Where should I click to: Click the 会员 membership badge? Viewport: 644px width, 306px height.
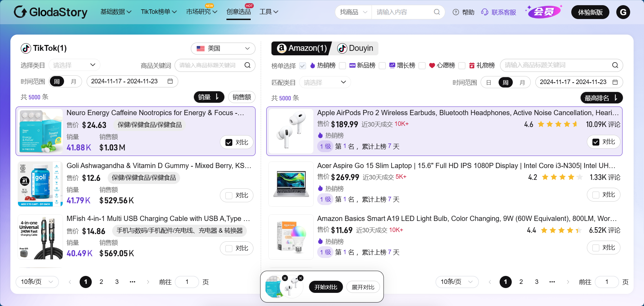544,12
